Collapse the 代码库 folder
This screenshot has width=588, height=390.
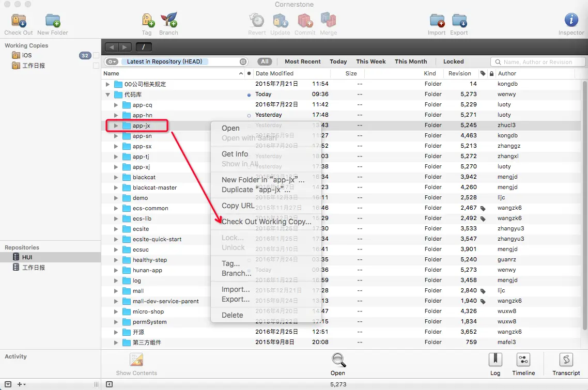click(x=107, y=95)
